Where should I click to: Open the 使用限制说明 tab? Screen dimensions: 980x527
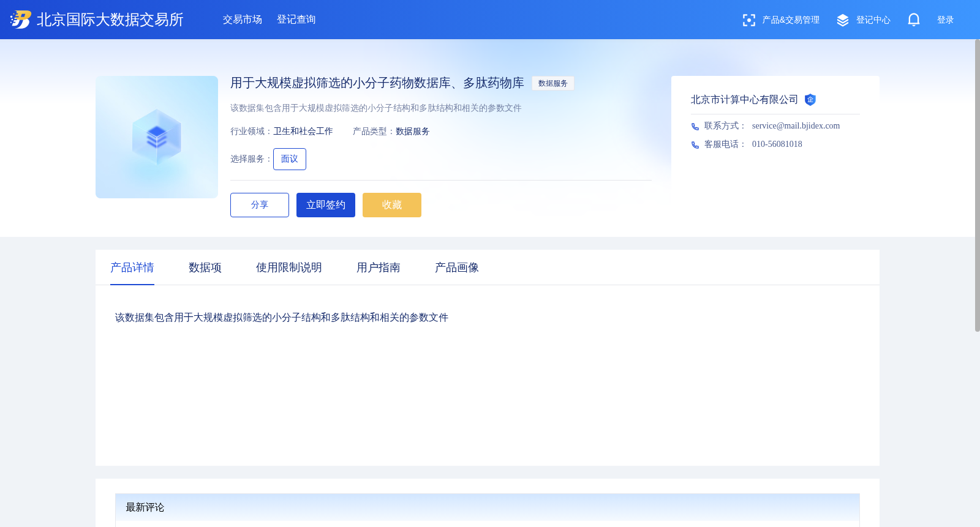pos(289,267)
